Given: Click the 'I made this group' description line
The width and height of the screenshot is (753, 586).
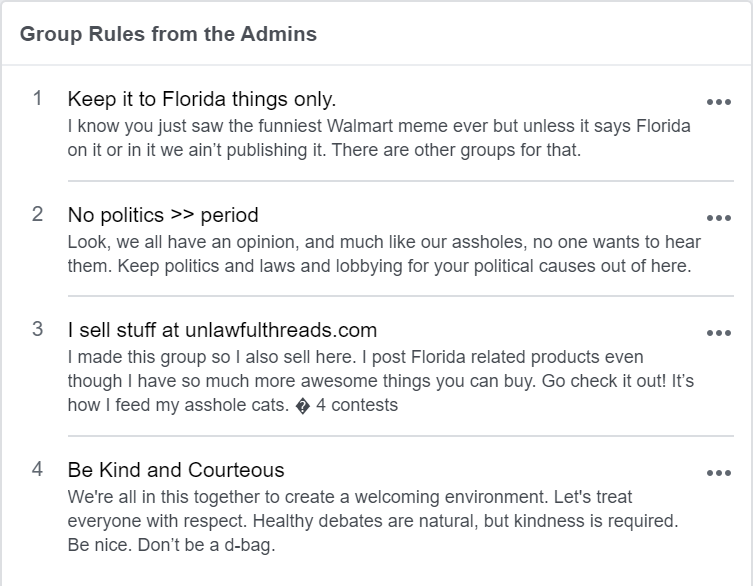Looking at the screenshot, I should [x=355, y=357].
